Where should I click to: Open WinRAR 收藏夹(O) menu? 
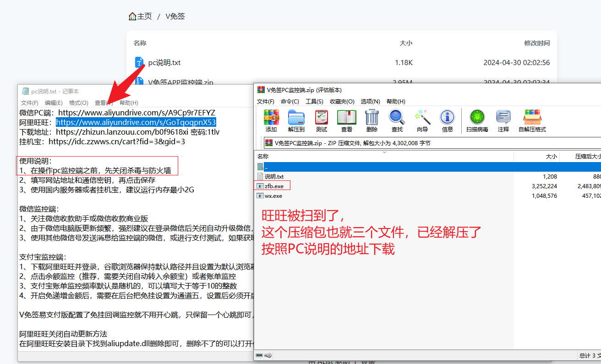pos(342,101)
